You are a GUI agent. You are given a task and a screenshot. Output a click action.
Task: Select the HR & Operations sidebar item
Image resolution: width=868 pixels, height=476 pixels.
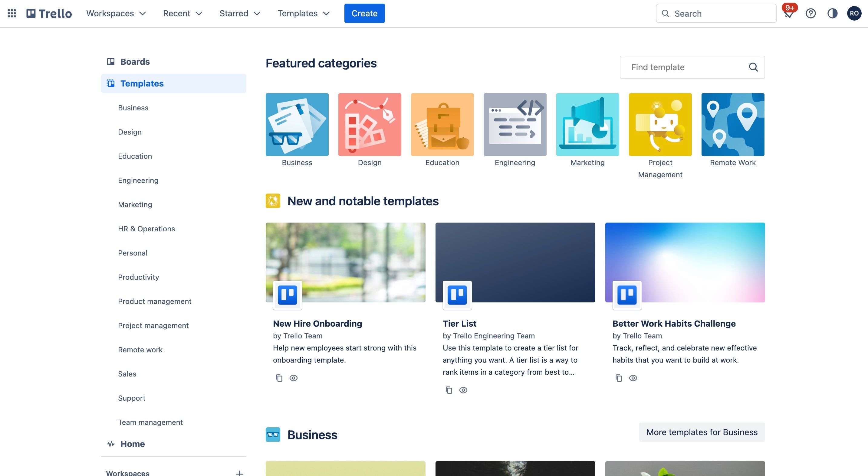pyautogui.click(x=146, y=229)
